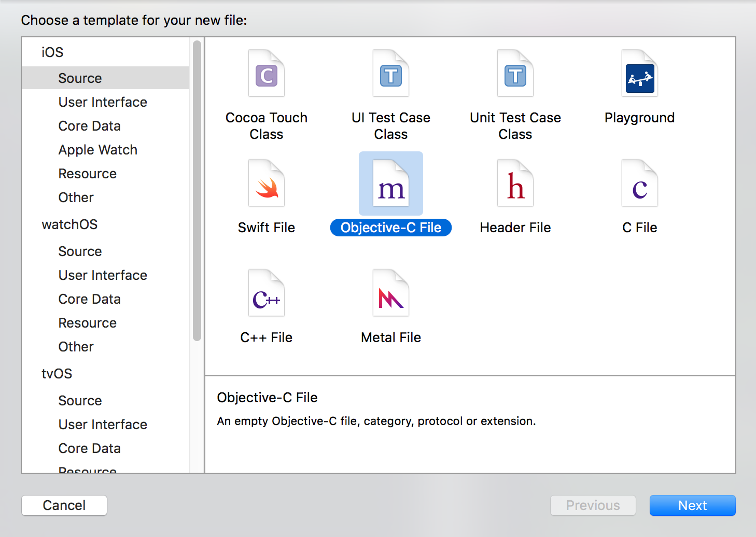Open the tvOS section header
This screenshot has height=537, width=756.
pyautogui.click(x=57, y=373)
